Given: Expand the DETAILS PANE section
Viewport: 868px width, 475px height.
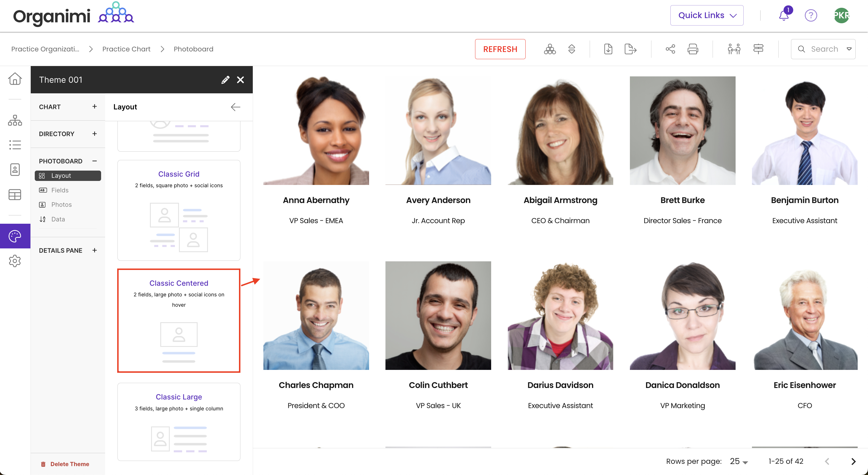Looking at the screenshot, I should pyautogui.click(x=94, y=250).
